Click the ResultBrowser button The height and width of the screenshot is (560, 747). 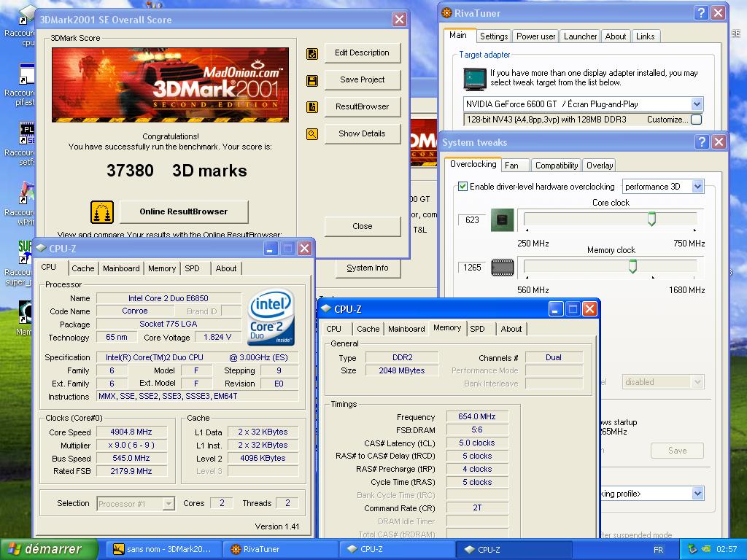coord(362,106)
